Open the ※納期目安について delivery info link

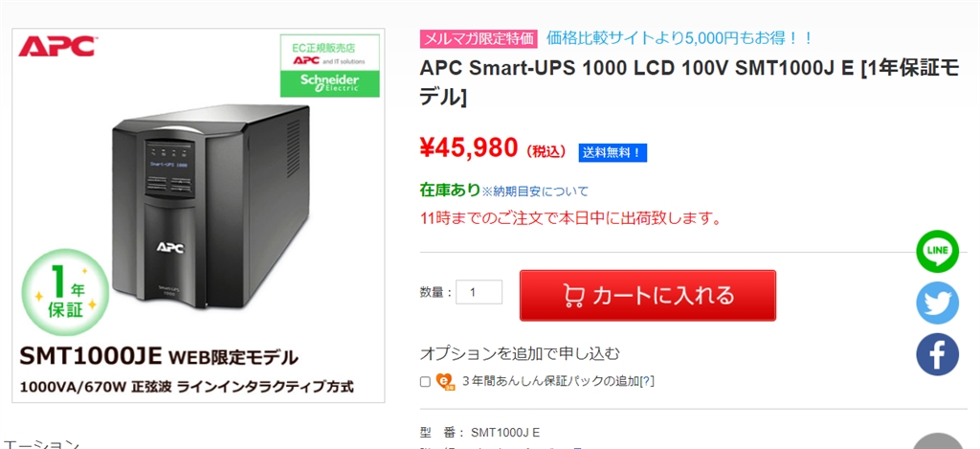(x=535, y=191)
